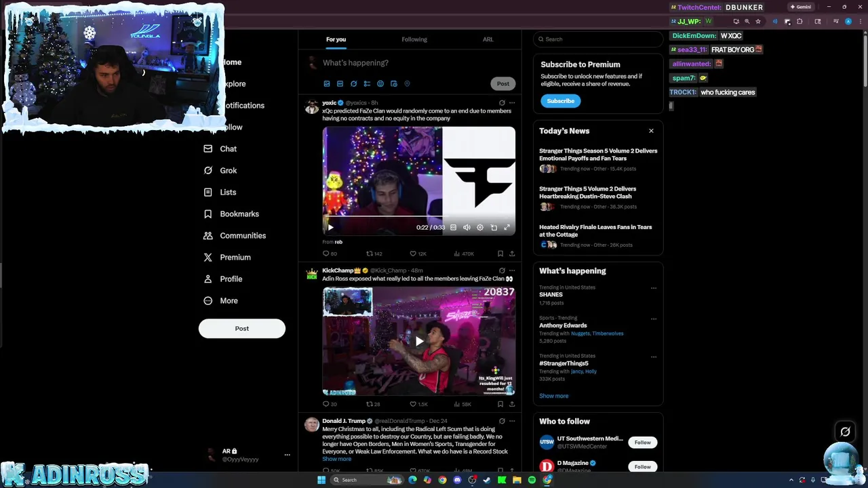Image resolution: width=868 pixels, height=488 pixels.
Task: Tag location icon in the composer
Action: (x=407, y=83)
